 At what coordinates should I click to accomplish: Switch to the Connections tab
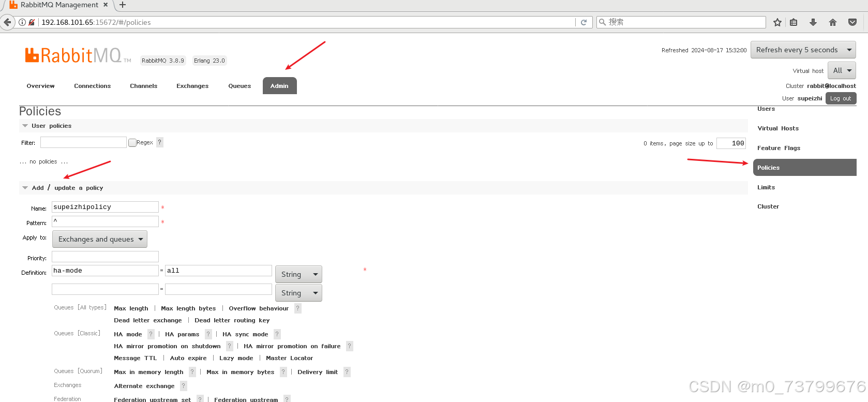point(92,86)
